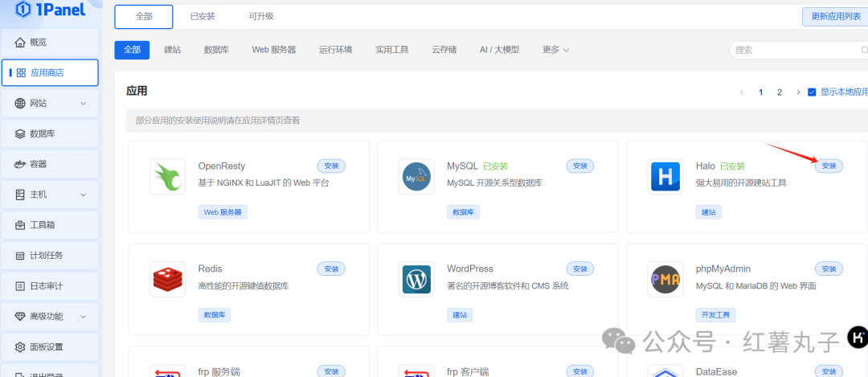
Task: Filter by AI / 大模型 category
Action: point(499,50)
